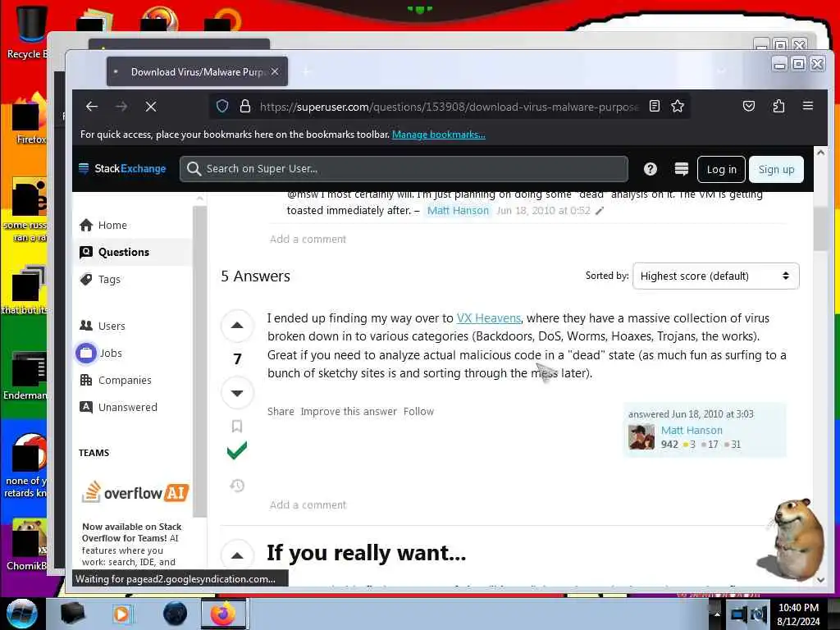Open the new tab plus button
Screen dimensions: 840x630
pyautogui.click(x=307, y=71)
